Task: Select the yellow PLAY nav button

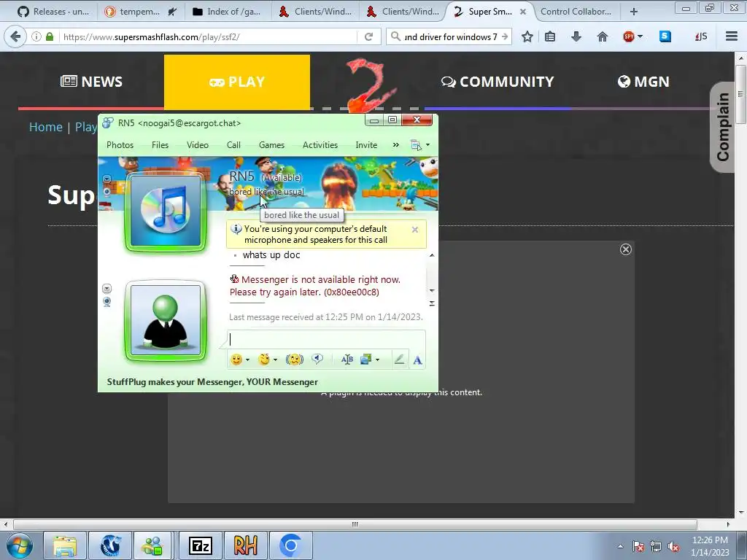Action: [237, 82]
